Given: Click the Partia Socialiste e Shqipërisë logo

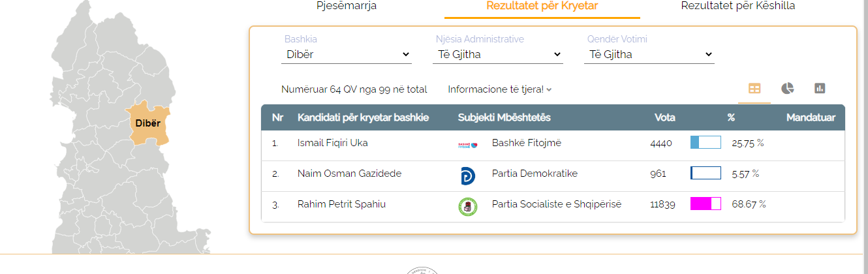Looking at the screenshot, I should point(468,207).
